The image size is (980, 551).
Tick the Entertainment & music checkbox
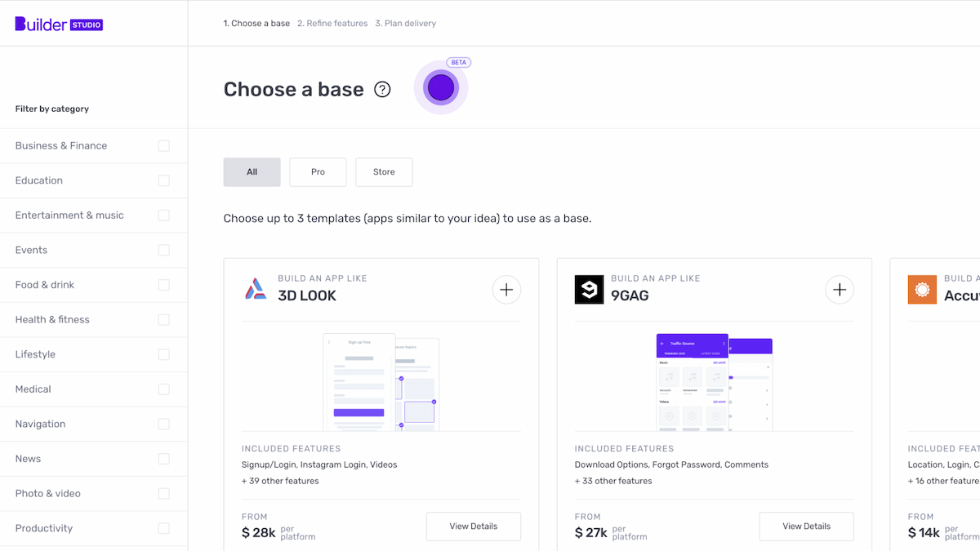[x=164, y=216]
